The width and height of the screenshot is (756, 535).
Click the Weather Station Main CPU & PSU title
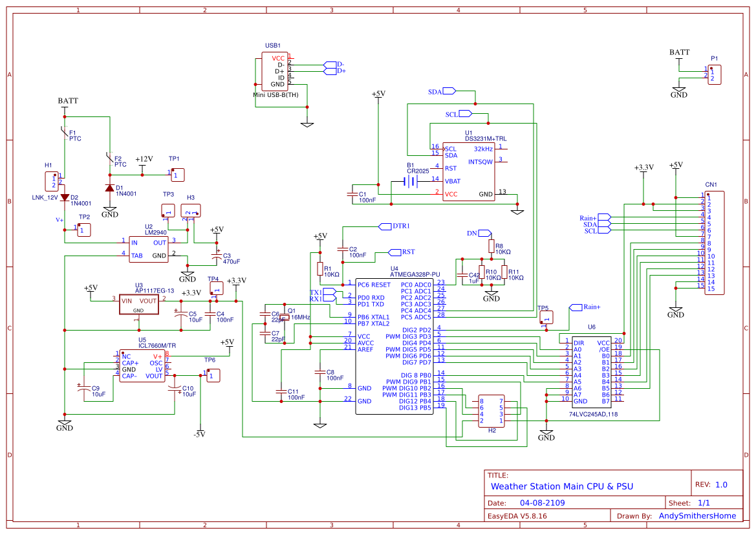[561, 486]
